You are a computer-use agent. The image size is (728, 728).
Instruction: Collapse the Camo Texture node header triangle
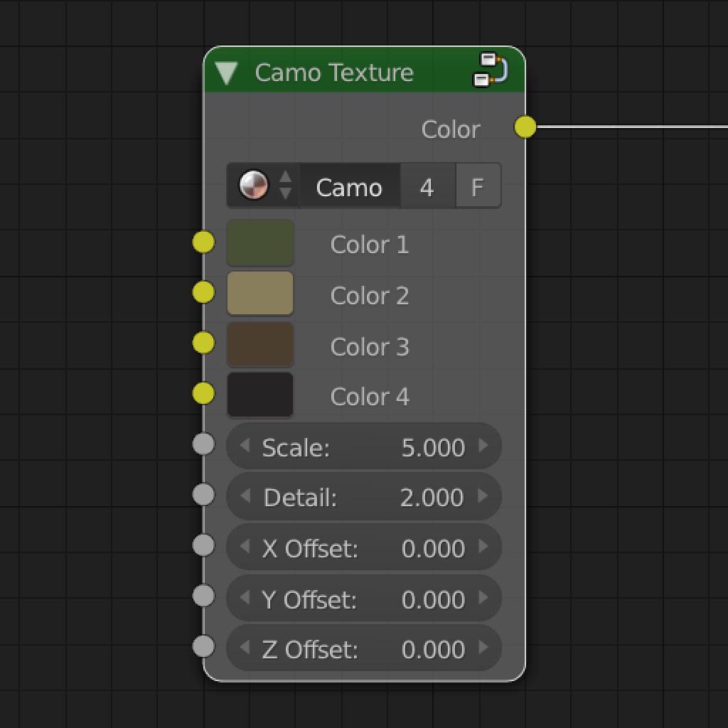tap(226, 71)
